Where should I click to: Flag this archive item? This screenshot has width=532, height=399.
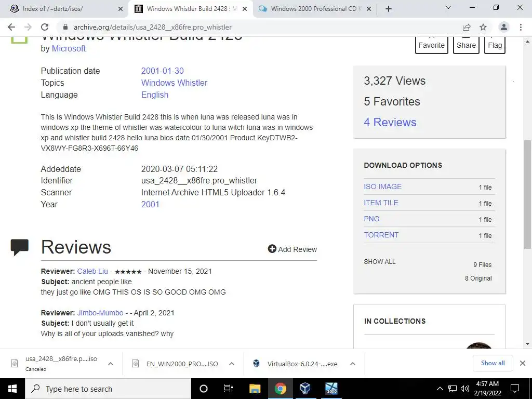[x=495, y=45]
